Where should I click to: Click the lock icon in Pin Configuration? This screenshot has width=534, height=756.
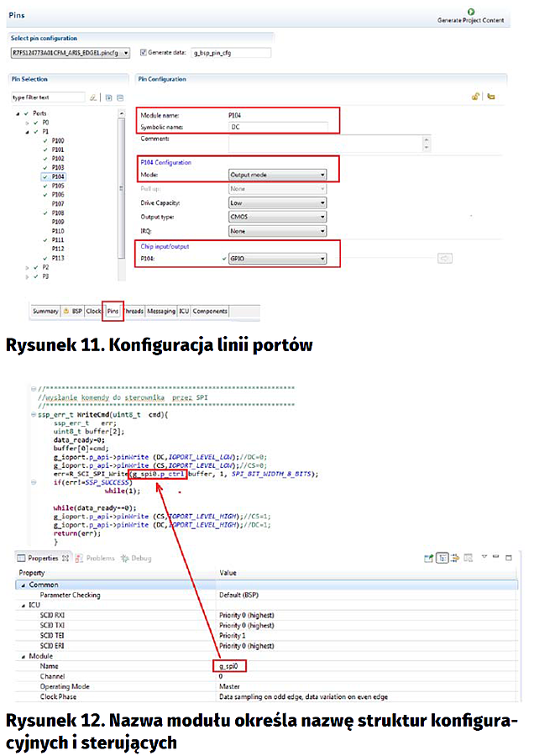coord(476,97)
